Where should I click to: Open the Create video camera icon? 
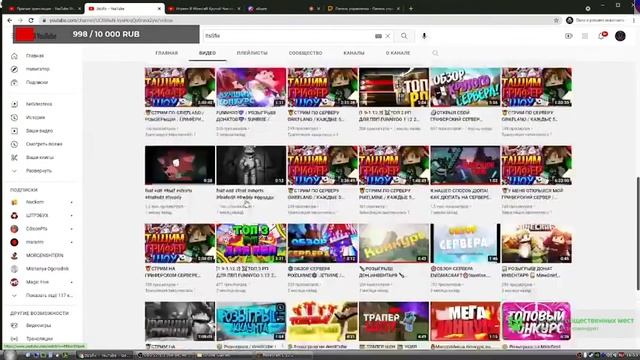click(x=568, y=36)
